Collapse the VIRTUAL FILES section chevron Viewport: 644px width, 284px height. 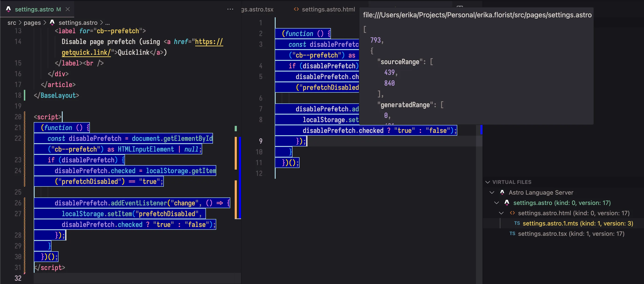click(487, 182)
